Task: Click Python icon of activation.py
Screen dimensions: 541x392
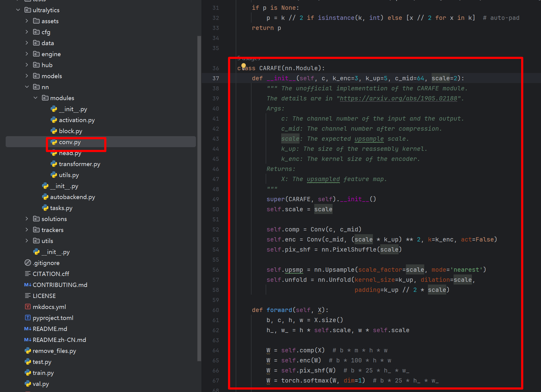Action: (54, 120)
